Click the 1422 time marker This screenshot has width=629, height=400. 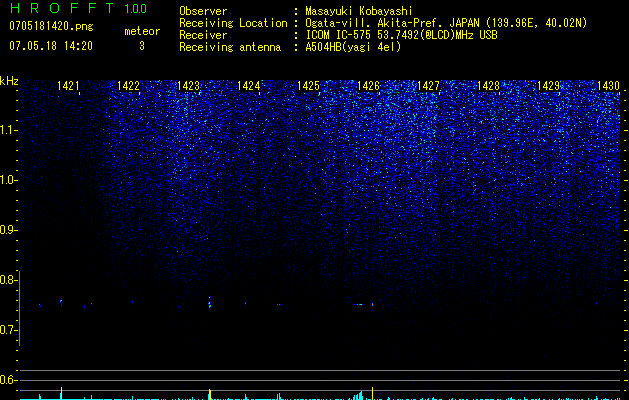click(128, 86)
